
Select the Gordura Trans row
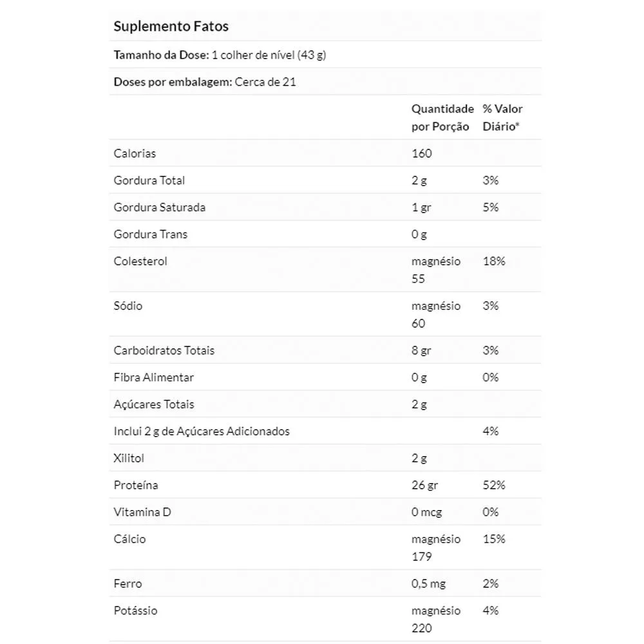(x=325, y=234)
